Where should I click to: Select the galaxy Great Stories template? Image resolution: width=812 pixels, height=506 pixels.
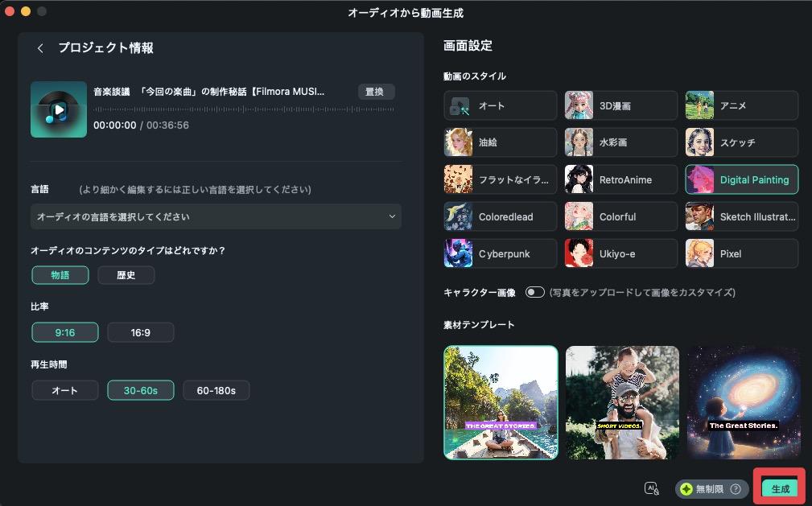743,402
